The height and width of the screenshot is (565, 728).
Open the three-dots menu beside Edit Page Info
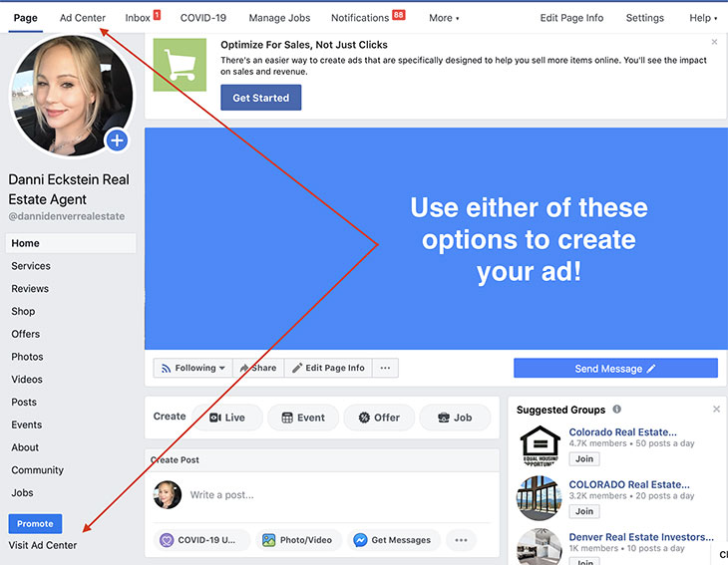(x=385, y=368)
